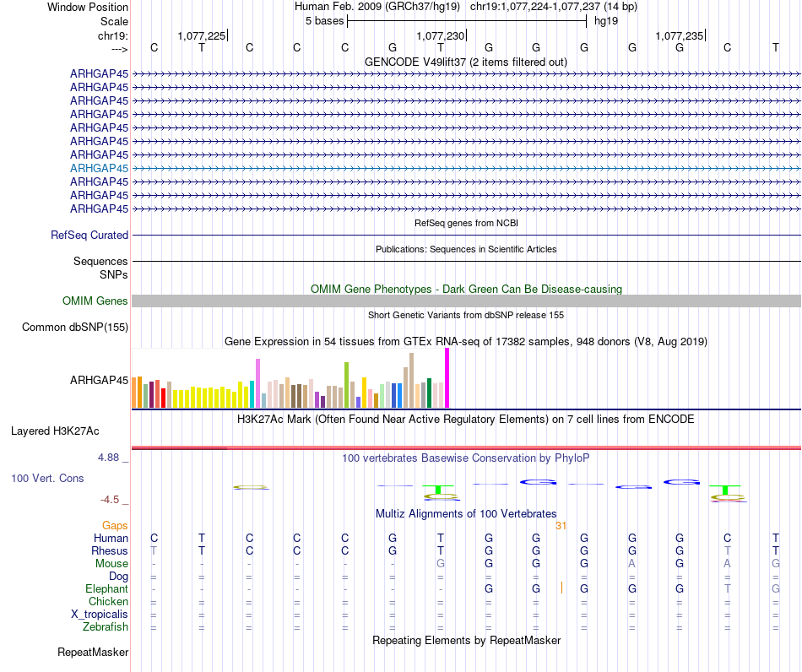This screenshot has height=672, width=802.
Task: Click the red bar in GTEx expression chart
Action: (x=163, y=398)
